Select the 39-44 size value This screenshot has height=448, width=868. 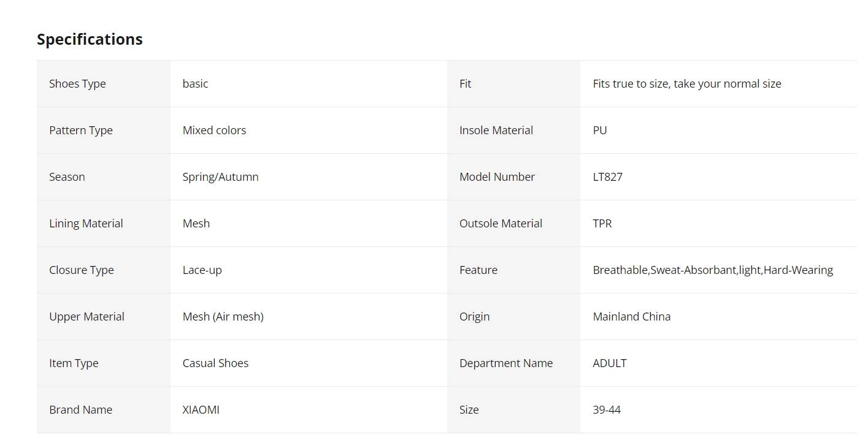pos(607,410)
